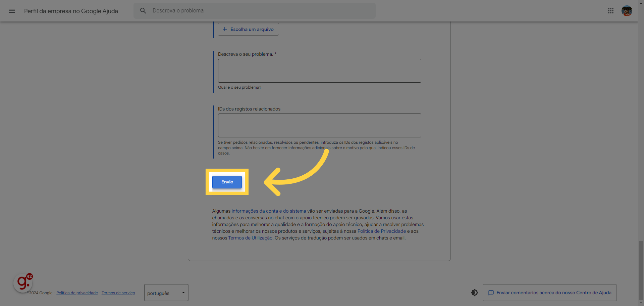Expand the português language dropdown
The image size is (644, 306).
[x=166, y=293]
